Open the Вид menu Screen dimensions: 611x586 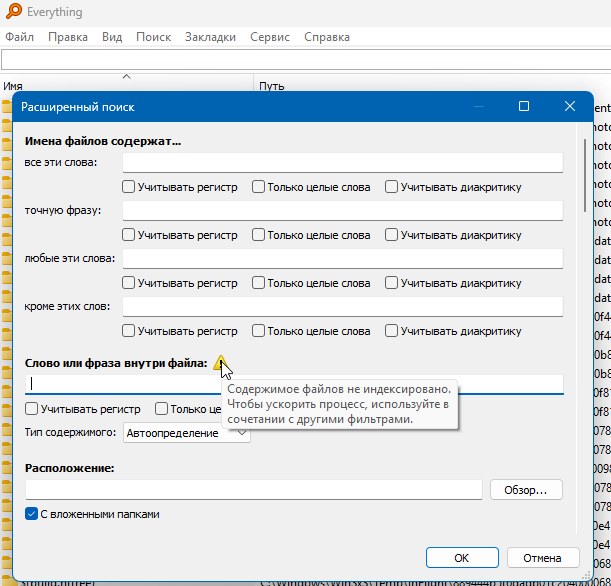tap(112, 37)
